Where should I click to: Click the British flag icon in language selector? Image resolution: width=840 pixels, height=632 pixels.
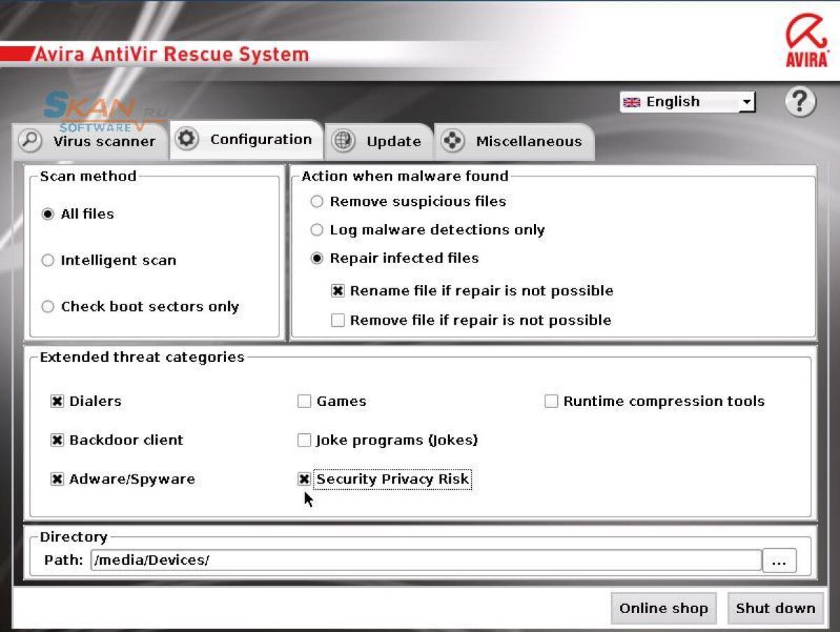click(x=632, y=101)
